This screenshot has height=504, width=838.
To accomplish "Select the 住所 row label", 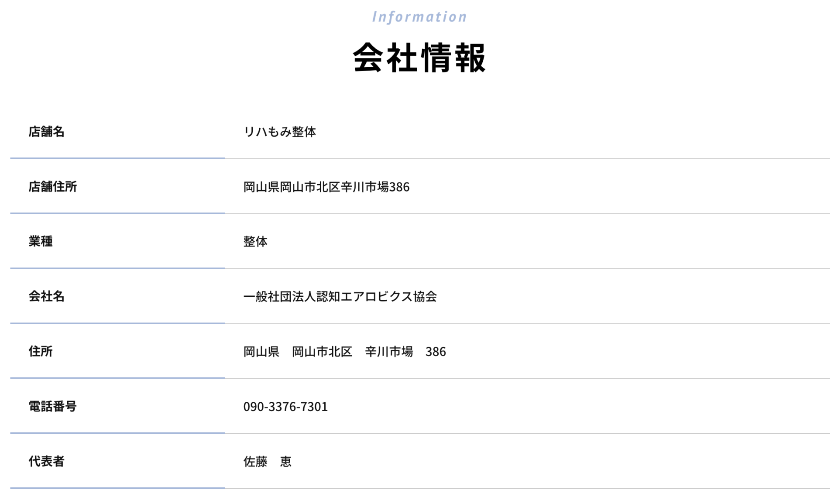I will pos(41,351).
